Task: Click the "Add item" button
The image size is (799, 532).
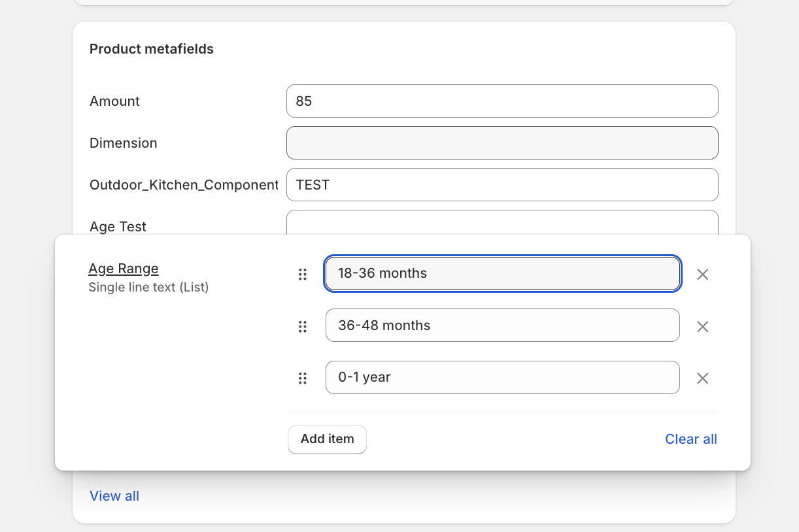Action: click(327, 439)
